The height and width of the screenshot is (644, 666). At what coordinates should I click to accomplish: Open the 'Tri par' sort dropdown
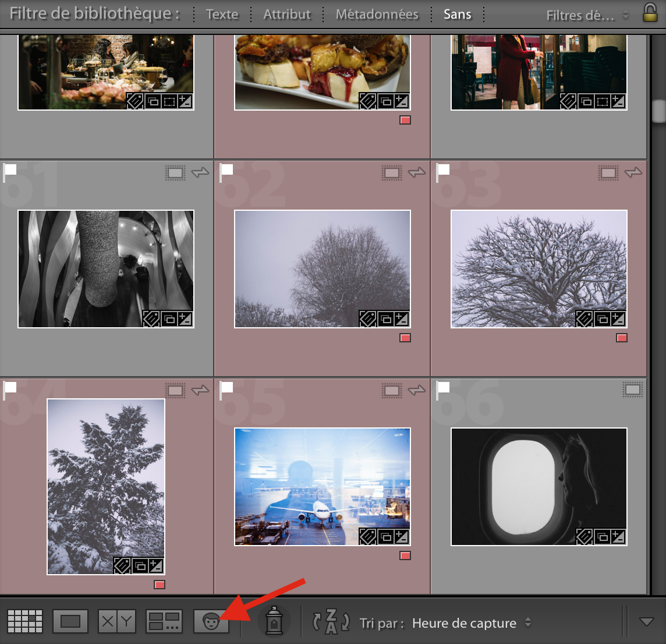[464, 622]
